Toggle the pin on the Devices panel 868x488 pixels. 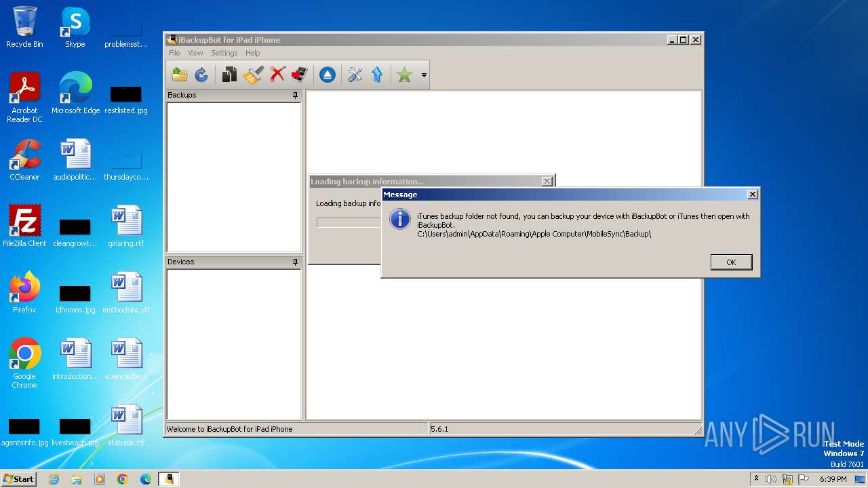pos(295,262)
